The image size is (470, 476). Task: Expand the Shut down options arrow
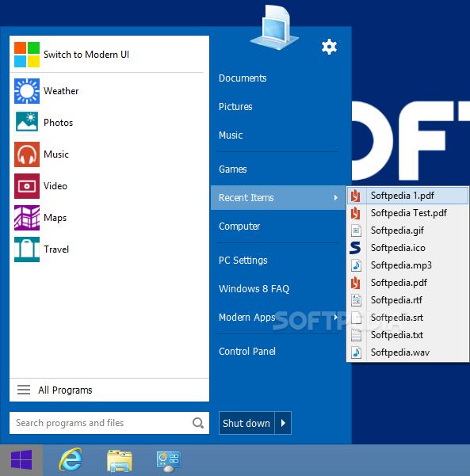tap(283, 423)
